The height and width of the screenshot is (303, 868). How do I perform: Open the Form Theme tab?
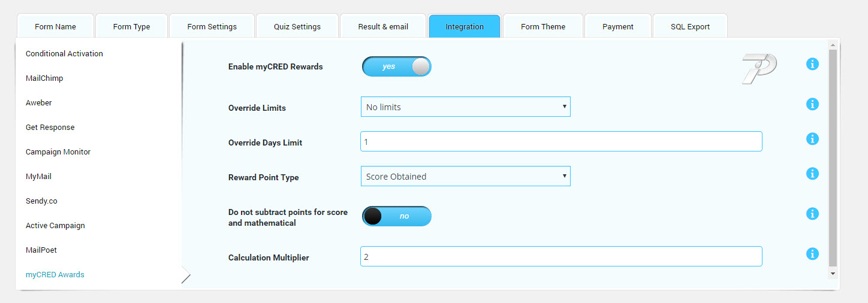click(543, 27)
